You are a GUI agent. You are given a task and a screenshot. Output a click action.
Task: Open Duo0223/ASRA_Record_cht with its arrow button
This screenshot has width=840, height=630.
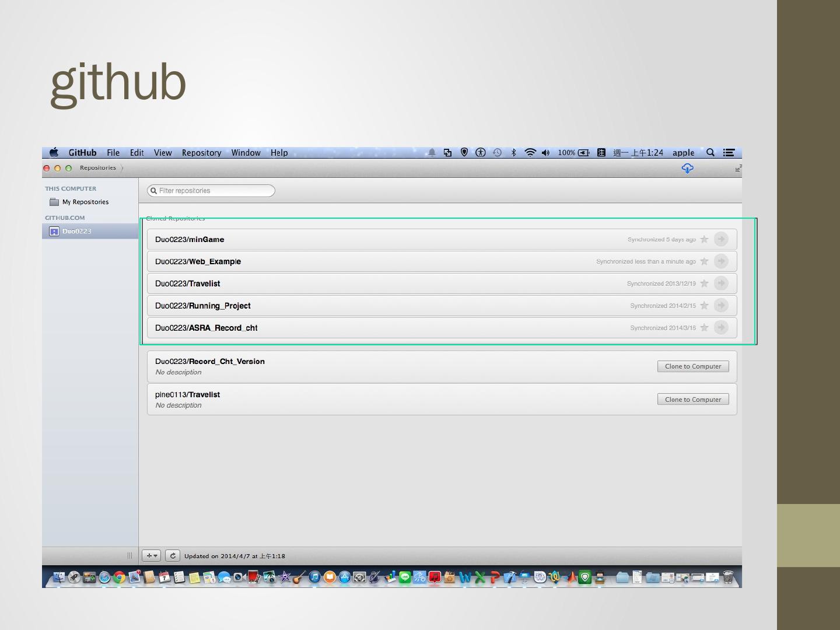click(x=722, y=328)
